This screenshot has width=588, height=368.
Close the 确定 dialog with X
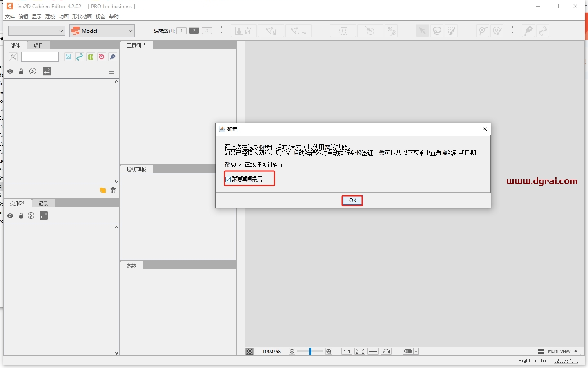485,129
